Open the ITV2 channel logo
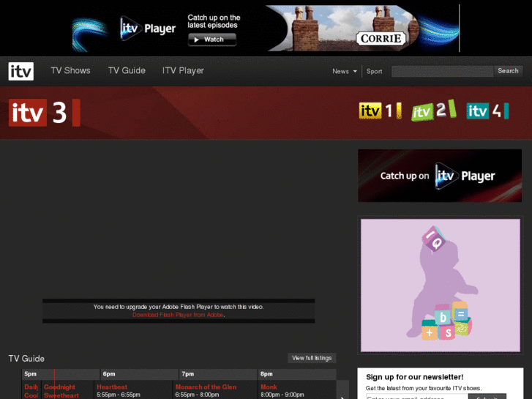The height and width of the screenshot is (399, 532). pyautogui.click(x=434, y=110)
